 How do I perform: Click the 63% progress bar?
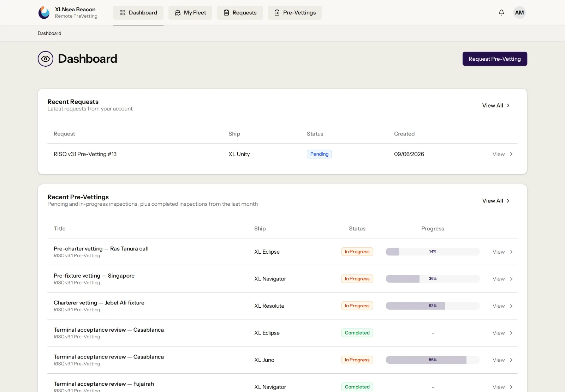pyautogui.click(x=433, y=306)
